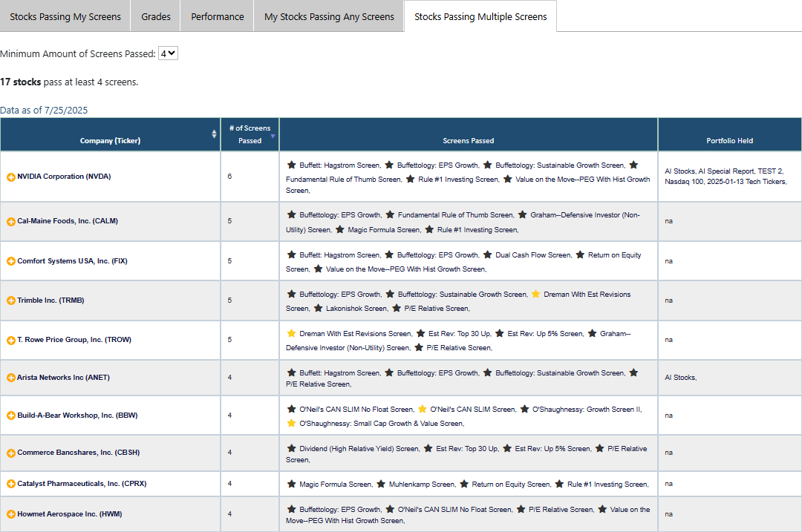The height and width of the screenshot is (532, 802).
Task: Open NVDA's Buffettology: Sustainable Growth Screen link
Action: [x=560, y=165]
